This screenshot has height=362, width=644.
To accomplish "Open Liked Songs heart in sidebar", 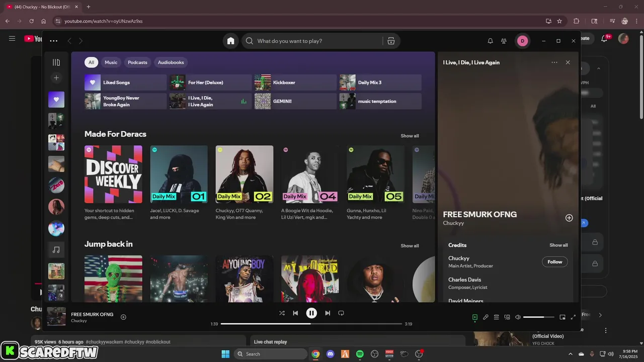I will 56,100.
